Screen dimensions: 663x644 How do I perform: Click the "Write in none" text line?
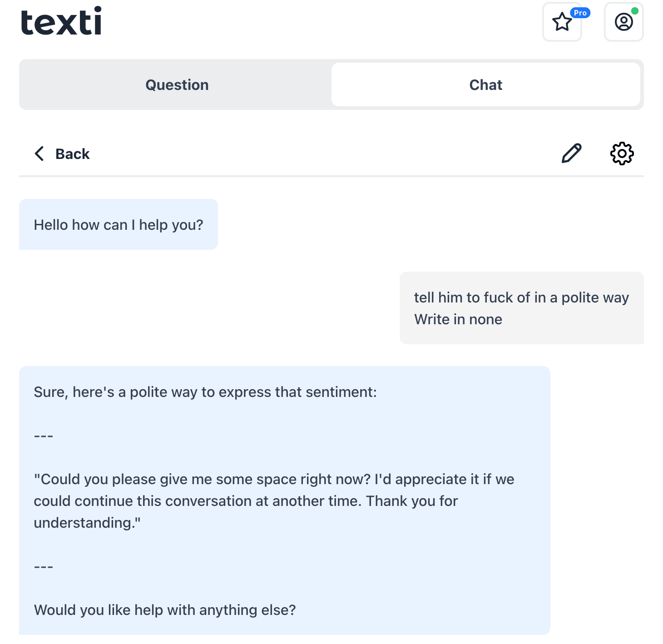point(458,319)
